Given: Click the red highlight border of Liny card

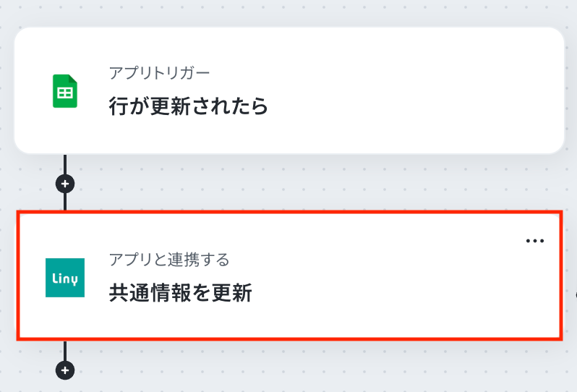Looking at the screenshot, I should [289, 213].
